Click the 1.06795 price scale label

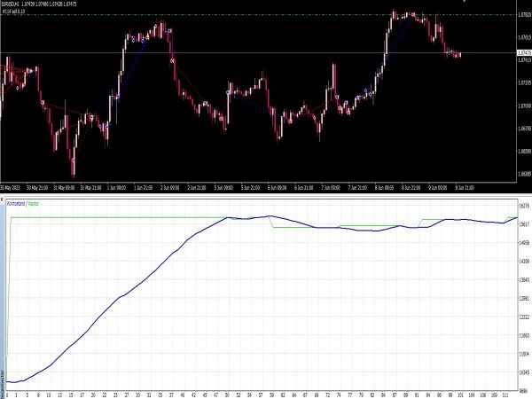click(x=525, y=129)
